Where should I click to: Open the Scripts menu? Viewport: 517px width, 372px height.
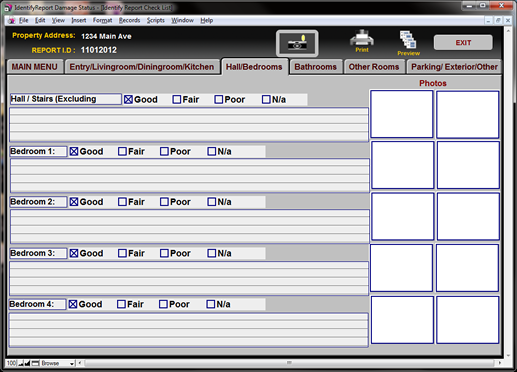coord(156,21)
